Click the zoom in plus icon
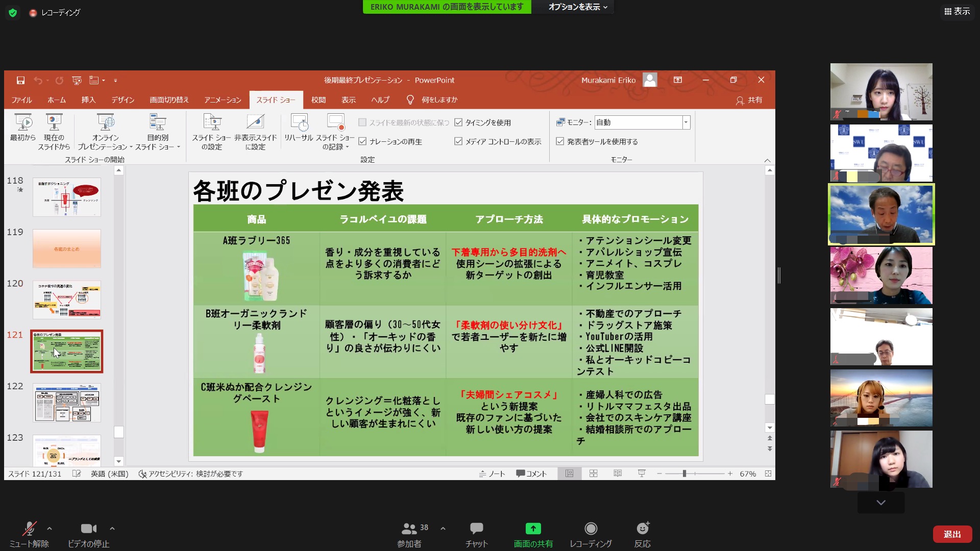The image size is (980, 551). coord(730,473)
